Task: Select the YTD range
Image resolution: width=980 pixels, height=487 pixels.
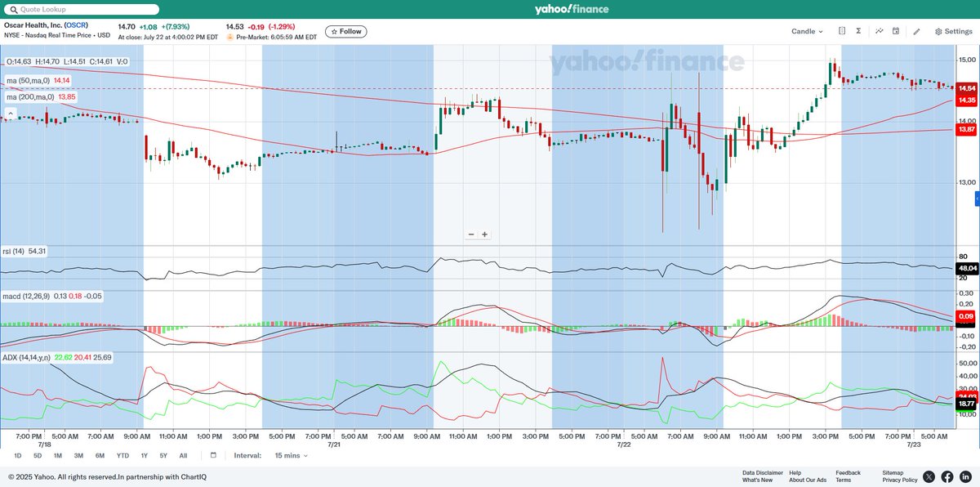Action: tap(122, 455)
